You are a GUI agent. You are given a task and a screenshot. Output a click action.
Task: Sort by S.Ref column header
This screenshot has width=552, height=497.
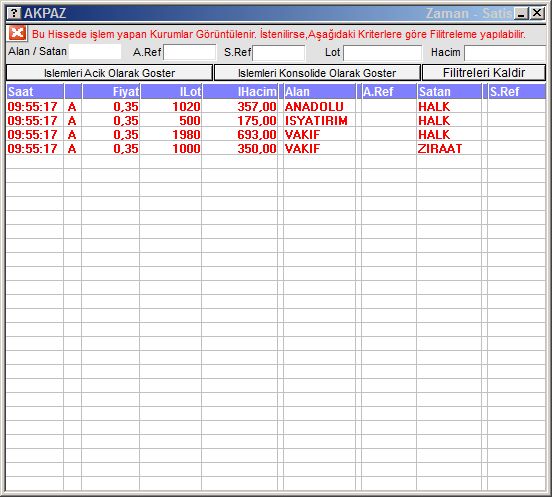[517, 92]
